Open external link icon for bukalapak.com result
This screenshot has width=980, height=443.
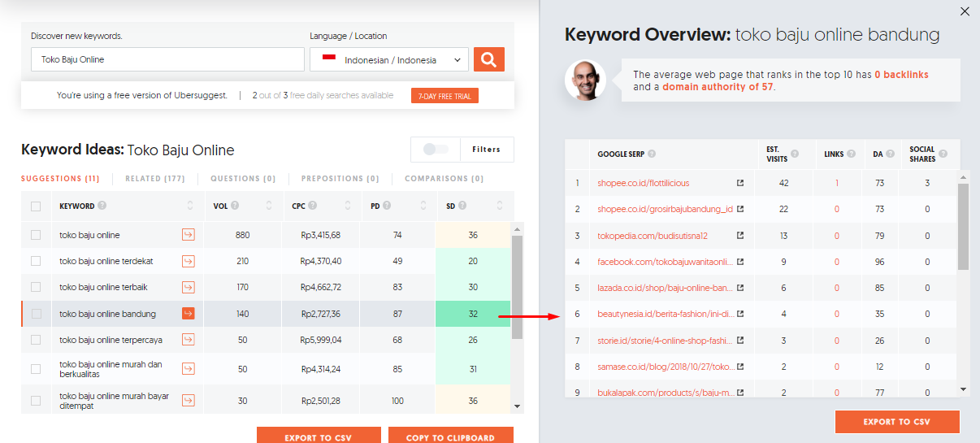740,393
